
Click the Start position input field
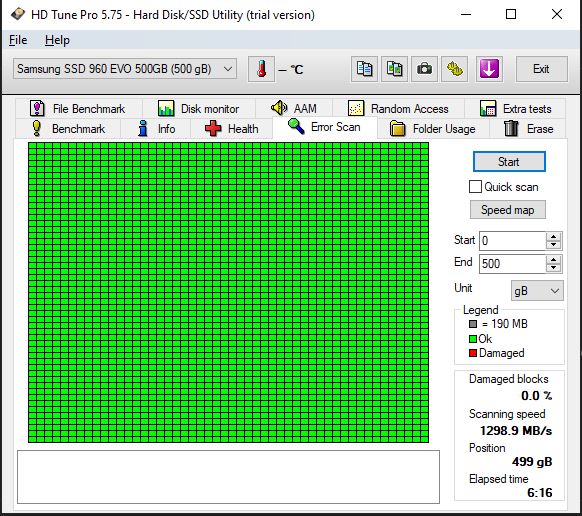(x=512, y=241)
